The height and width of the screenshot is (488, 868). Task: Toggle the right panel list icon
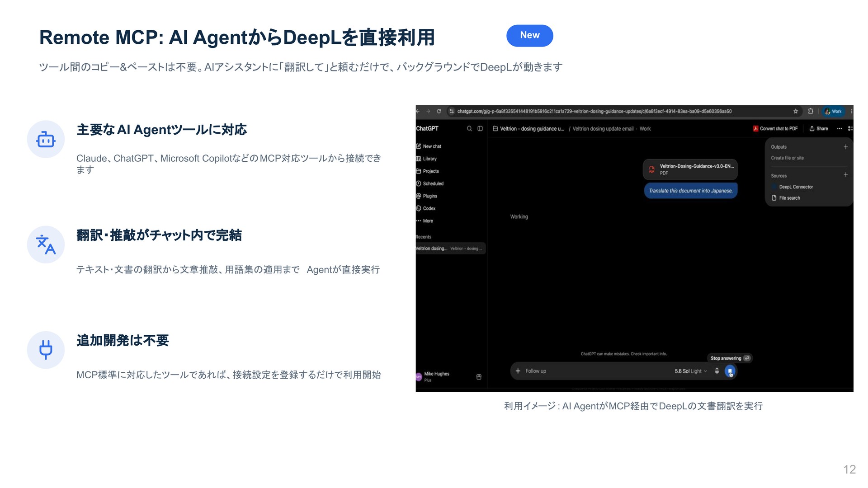click(x=850, y=129)
